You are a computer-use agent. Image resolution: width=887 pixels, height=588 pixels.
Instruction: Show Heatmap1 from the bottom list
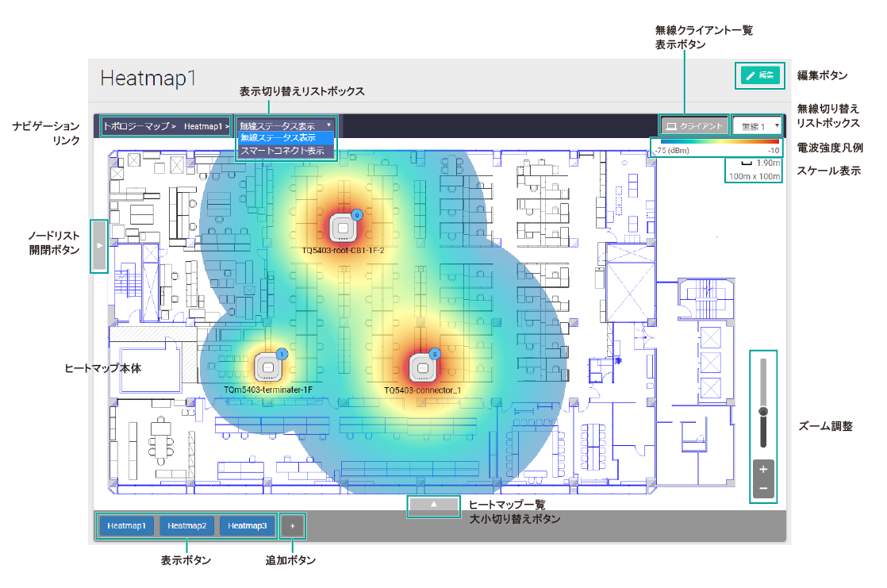[126, 526]
